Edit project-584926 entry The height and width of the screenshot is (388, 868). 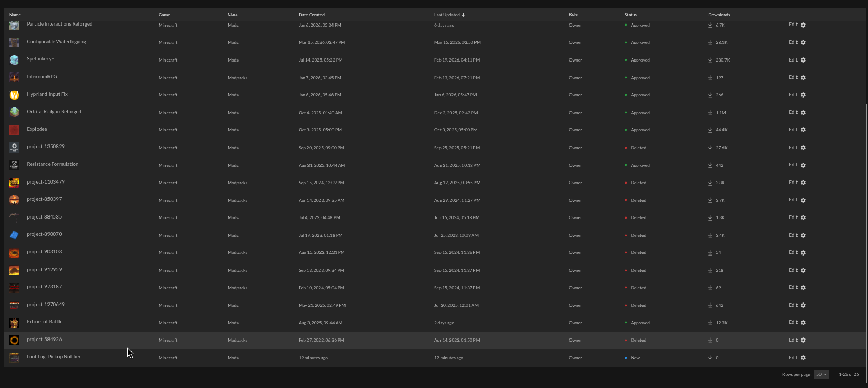click(793, 340)
